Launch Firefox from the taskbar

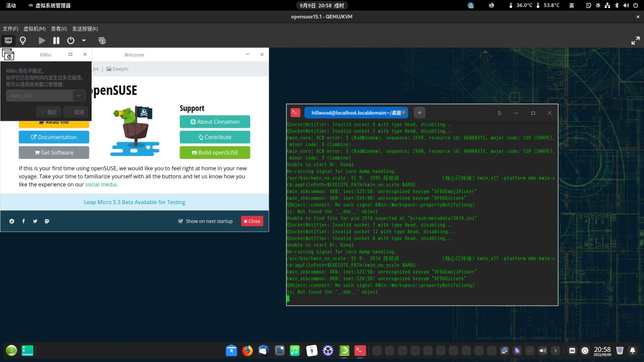tap(247, 350)
